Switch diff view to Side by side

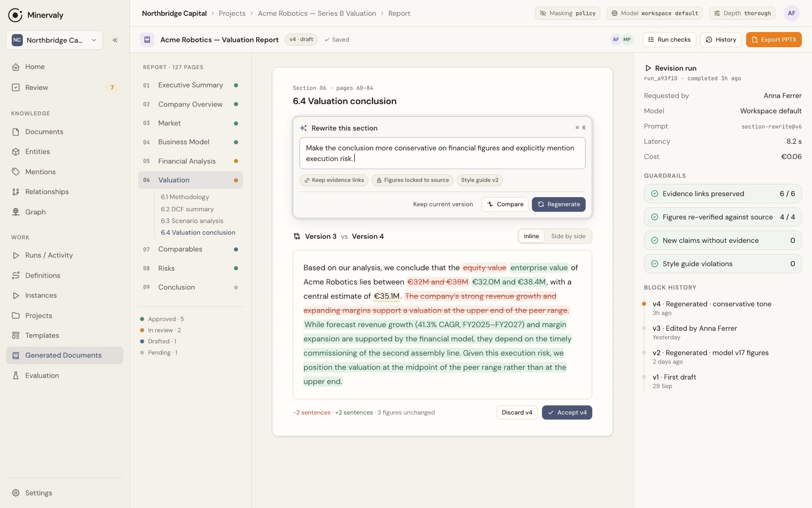[x=568, y=236]
